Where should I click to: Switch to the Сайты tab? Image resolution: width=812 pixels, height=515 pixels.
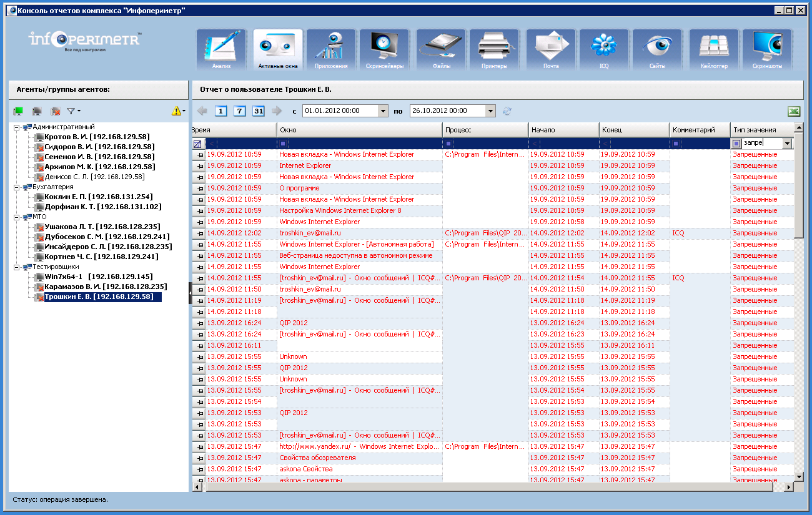click(x=656, y=50)
